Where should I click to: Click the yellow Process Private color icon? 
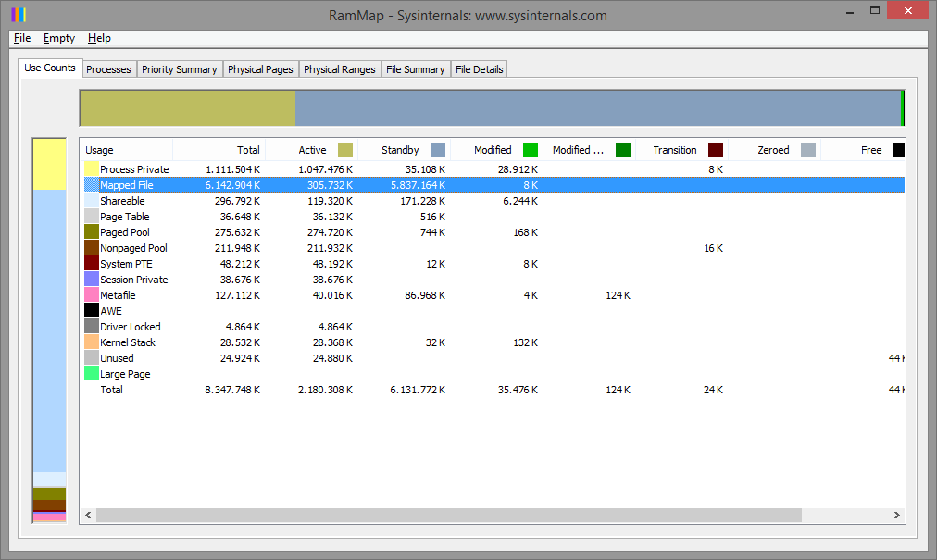92,169
